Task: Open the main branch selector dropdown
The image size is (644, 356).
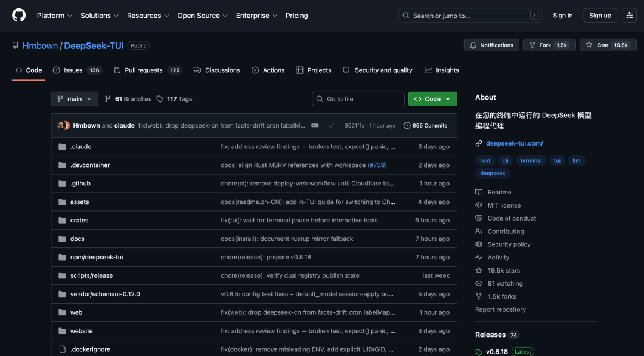Action: 75,99
